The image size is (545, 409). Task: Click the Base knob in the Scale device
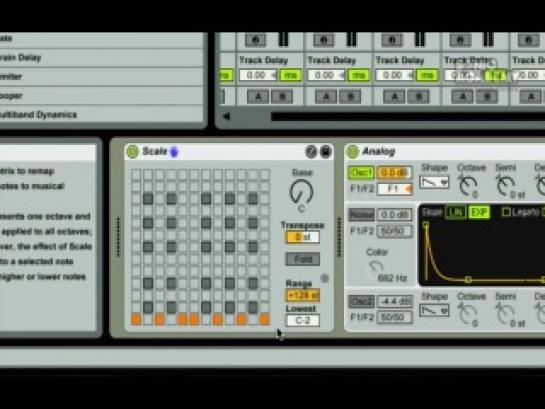pyautogui.click(x=301, y=192)
